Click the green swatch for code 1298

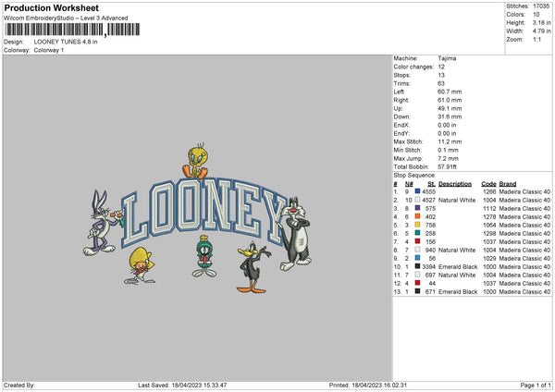point(417,233)
